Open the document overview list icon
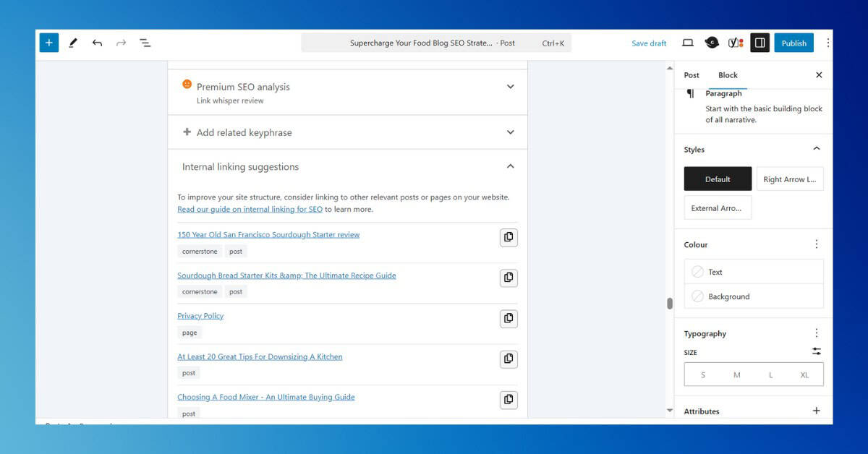This screenshot has height=454, width=868. (x=145, y=43)
